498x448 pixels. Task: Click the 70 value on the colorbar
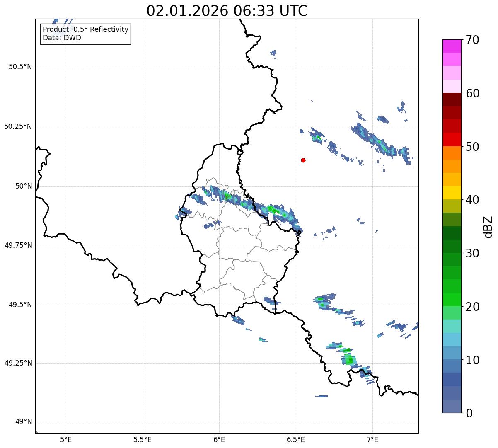click(x=472, y=40)
